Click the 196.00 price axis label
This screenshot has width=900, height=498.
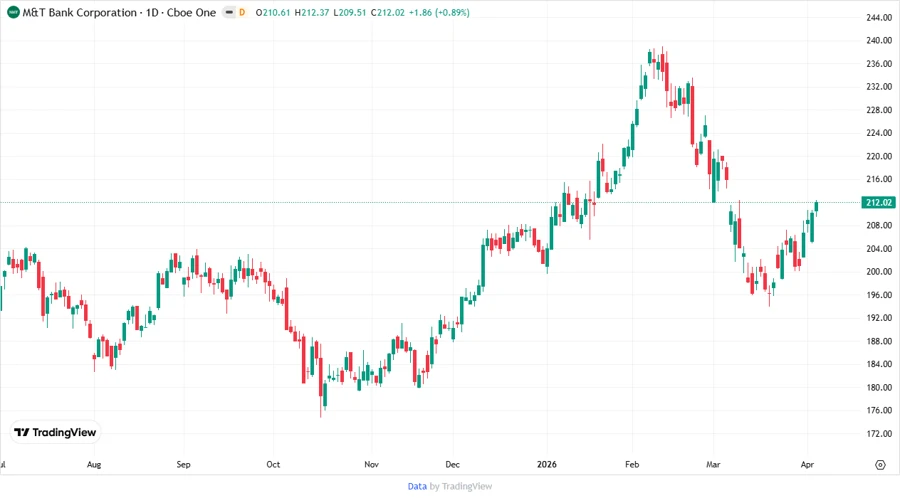[879, 295]
